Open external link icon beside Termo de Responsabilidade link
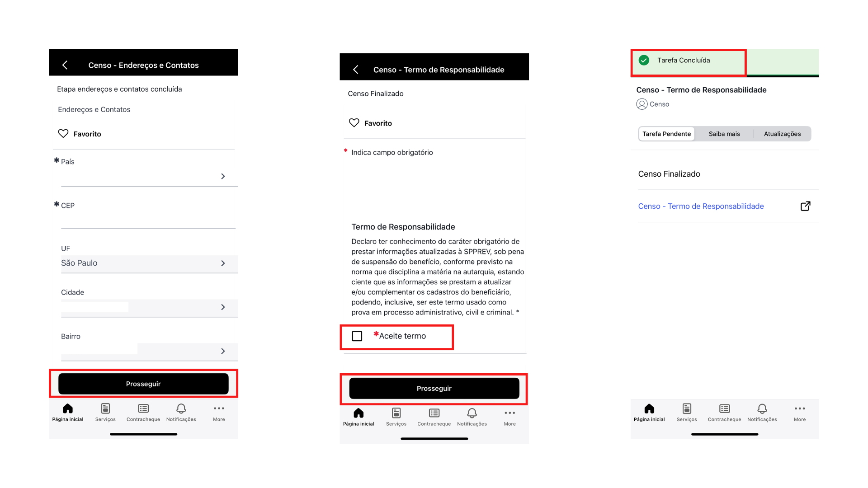Screen dimensions: 868x488 (805, 206)
